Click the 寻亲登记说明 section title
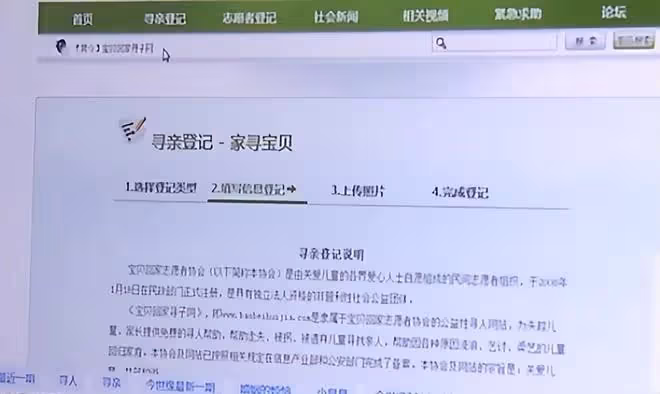This screenshot has height=394, width=660. 331,254
